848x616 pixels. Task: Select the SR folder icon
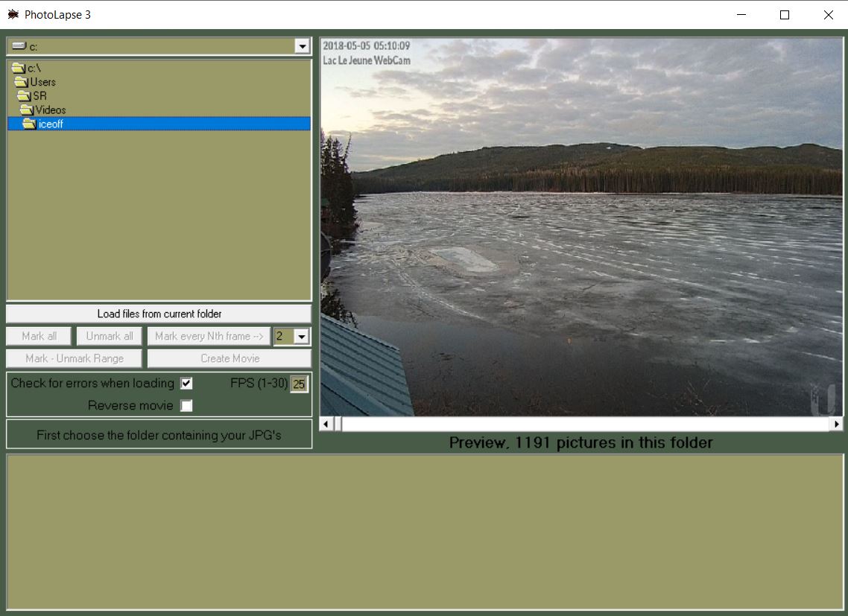25,95
